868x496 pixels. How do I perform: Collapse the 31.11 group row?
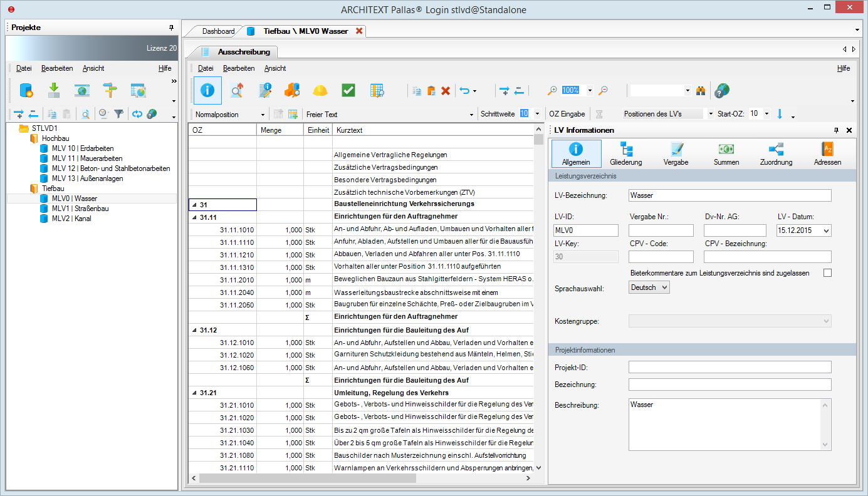pyautogui.click(x=194, y=217)
